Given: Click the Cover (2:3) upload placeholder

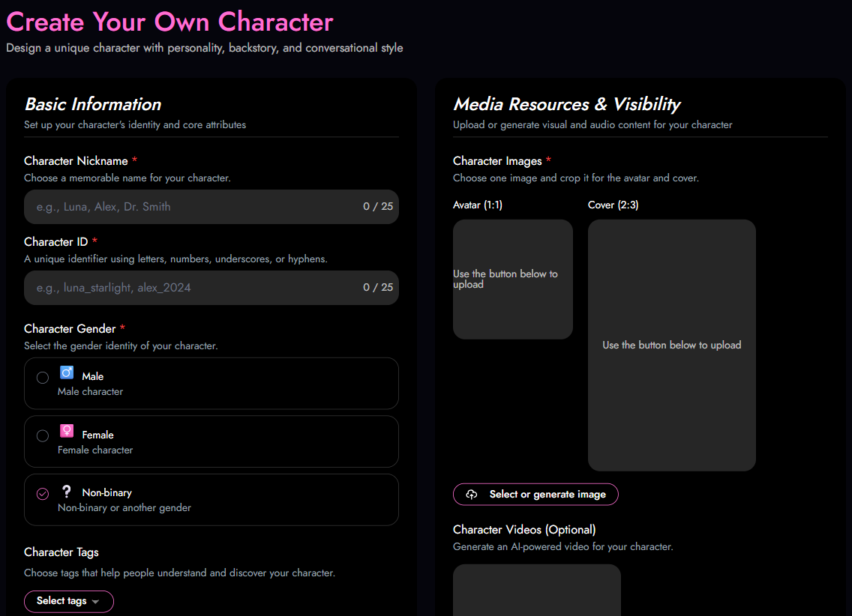Looking at the screenshot, I should coord(671,345).
